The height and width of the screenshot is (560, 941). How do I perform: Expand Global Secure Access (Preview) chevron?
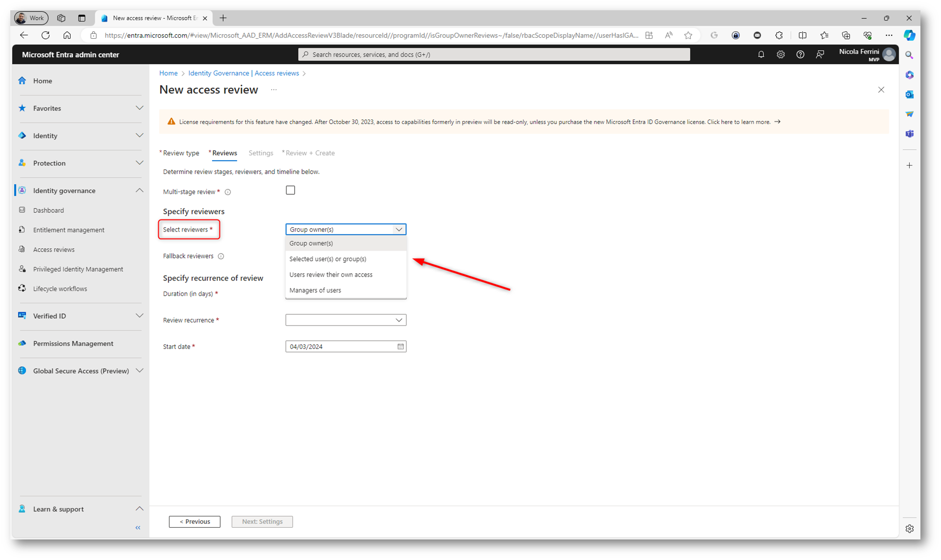pos(140,371)
